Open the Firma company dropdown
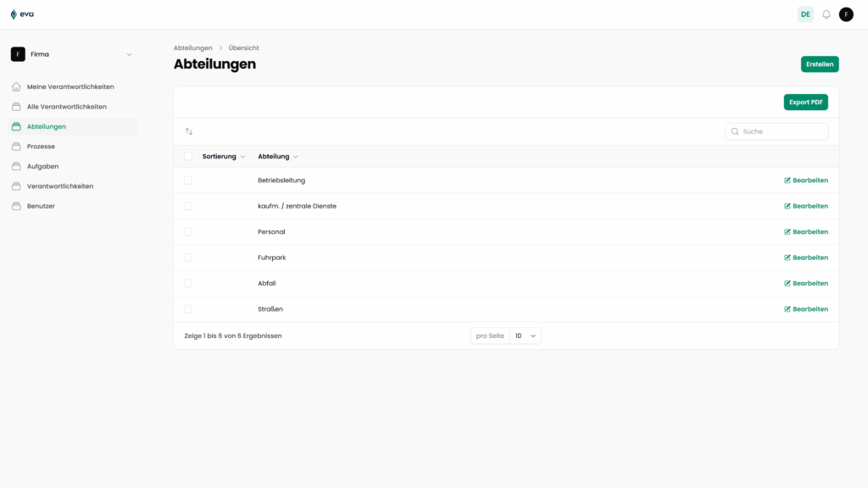The height and width of the screenshot is (488, 868). [x=72, y=53]
